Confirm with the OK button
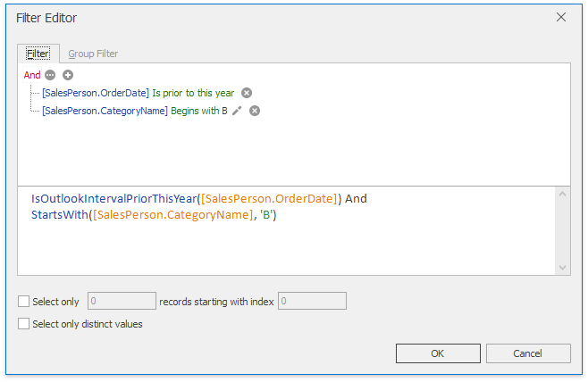 point(437,353)
